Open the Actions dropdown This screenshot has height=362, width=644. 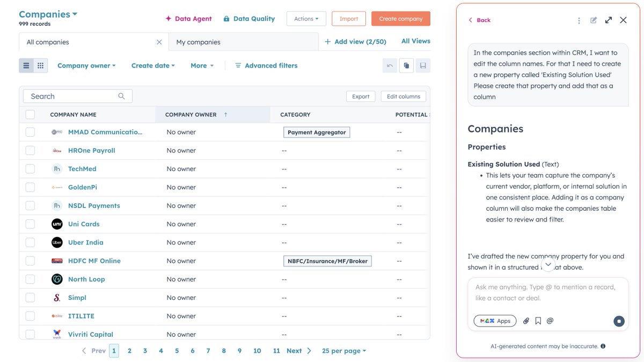[x=306, y=19]
